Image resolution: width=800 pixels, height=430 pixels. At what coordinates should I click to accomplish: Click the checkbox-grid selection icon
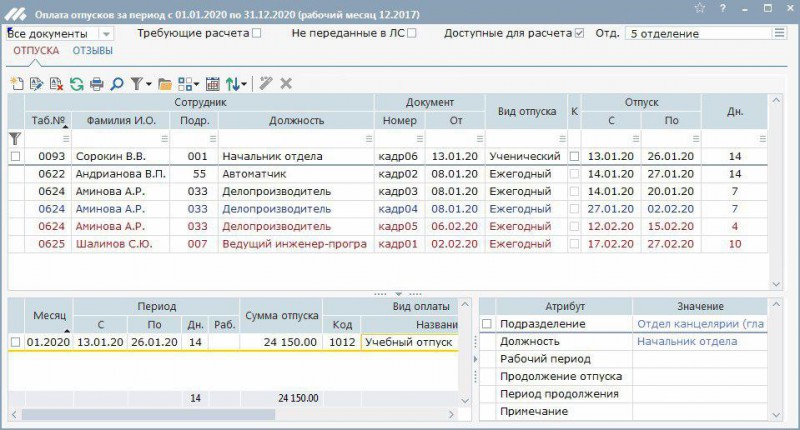185,84
